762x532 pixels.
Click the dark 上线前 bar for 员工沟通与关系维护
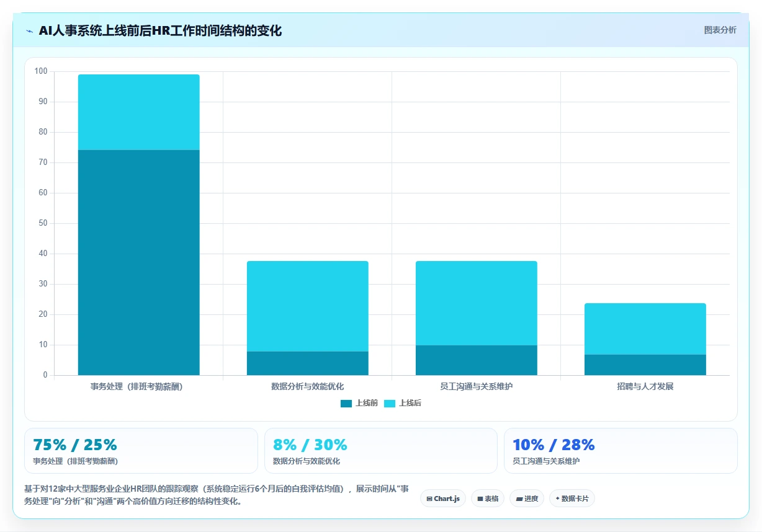click(x=476, y=360)
